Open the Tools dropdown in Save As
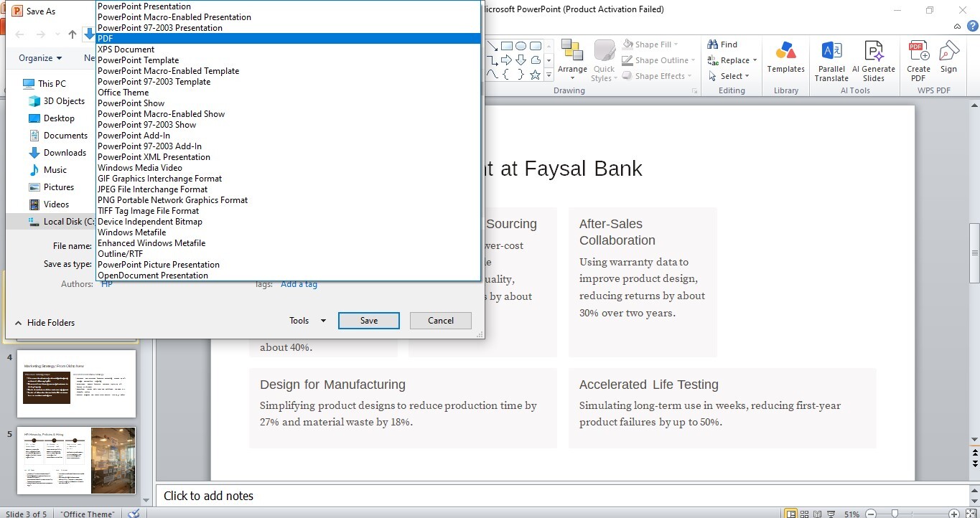Image resolution: width=980 pixels, height=518 pixels. click(307, 321)
